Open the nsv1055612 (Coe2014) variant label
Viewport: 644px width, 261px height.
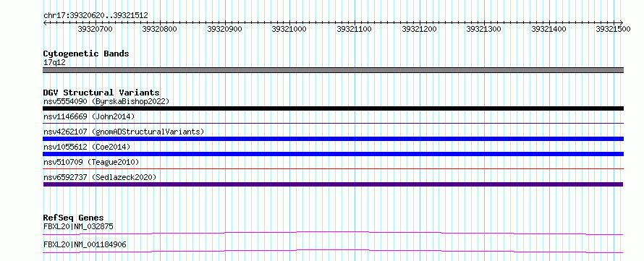tap(87, 147)
